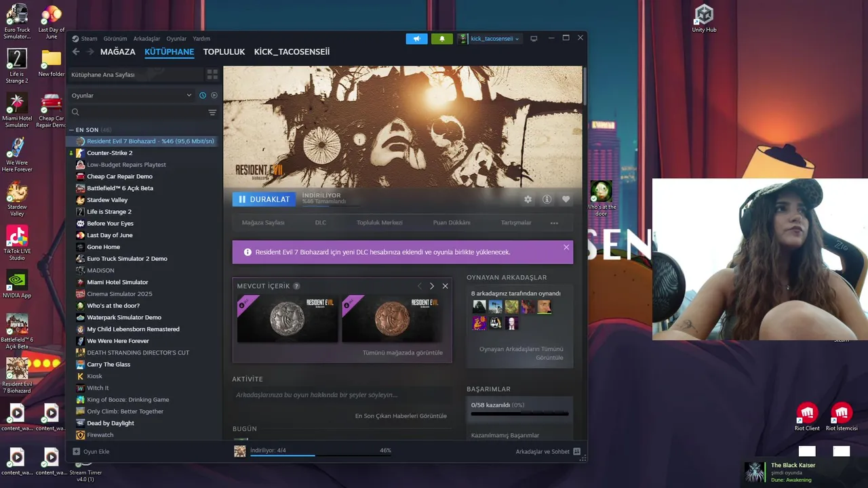Click Oyun Ekle button
Screen dimensions: 868x488
pyautogui.click(x=91, y=451)
